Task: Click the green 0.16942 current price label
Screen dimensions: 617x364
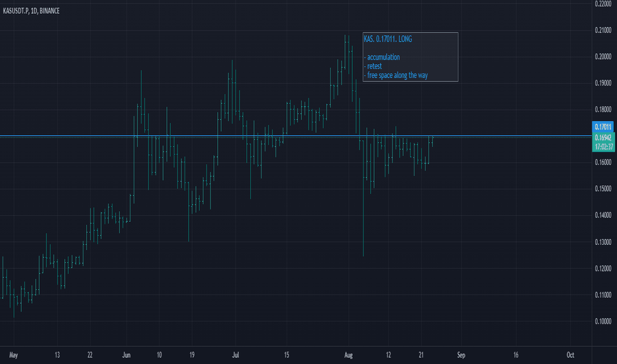Action: 603,138
